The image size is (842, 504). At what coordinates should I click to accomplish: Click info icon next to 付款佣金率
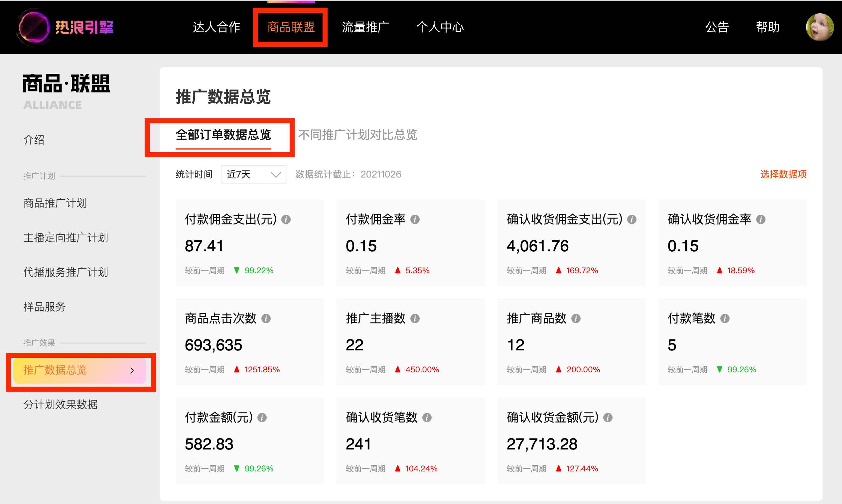click(x=415, y=219)
